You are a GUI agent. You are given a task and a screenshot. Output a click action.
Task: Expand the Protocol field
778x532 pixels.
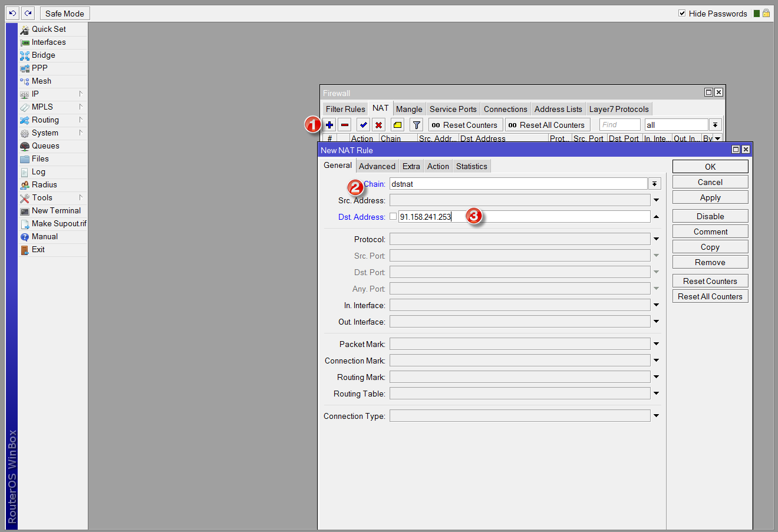coord(656,239)
